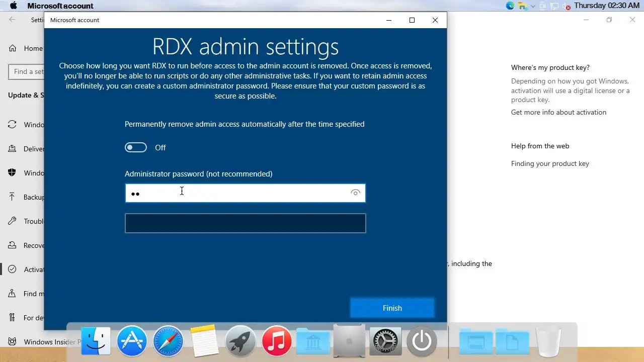
Task: Click the Troubleshoot wrench icon in Settings
Action: pyautogui.click(x=12, y=221)
